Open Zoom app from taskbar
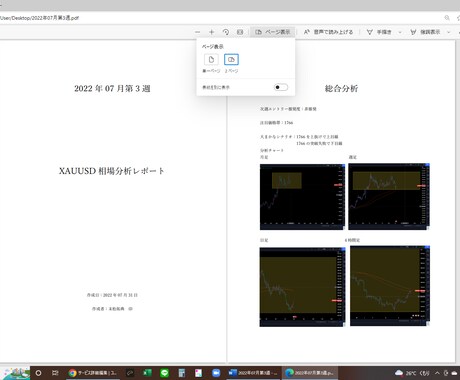The height and width of the screenshot is (380, 460). coord(216,373)
